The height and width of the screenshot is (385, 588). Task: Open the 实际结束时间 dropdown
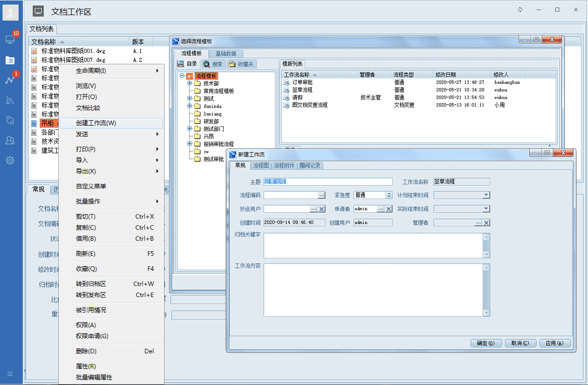coord(486,209)
